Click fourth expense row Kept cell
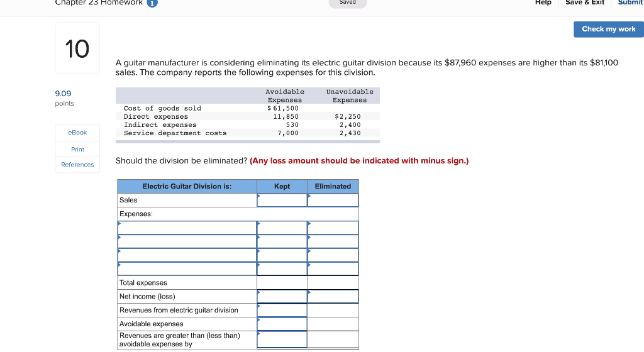644x352 pixels. pos(282,269)
